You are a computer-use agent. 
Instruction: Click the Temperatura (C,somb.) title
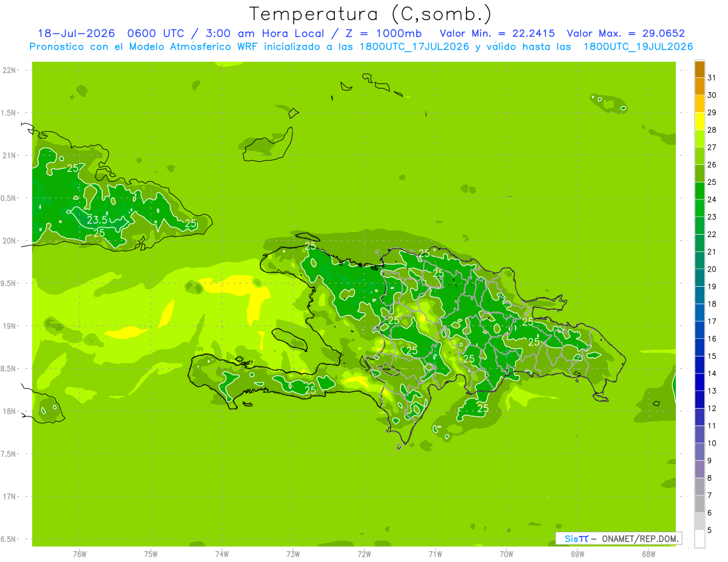click(x=370, y=14)
